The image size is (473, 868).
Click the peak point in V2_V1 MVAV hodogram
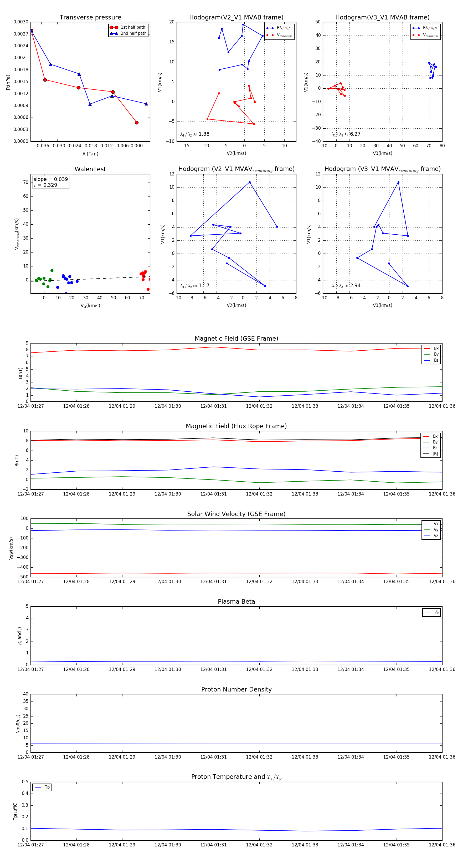[x=249, y=182]
